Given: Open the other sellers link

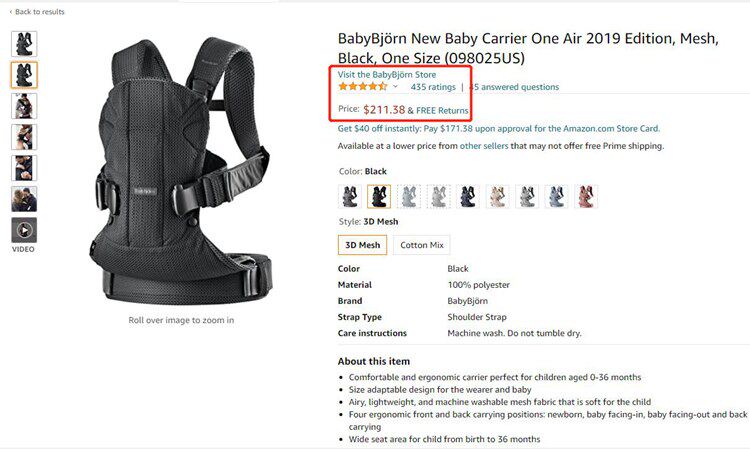Looking at the screenshot, I should (x=484, y=146).
